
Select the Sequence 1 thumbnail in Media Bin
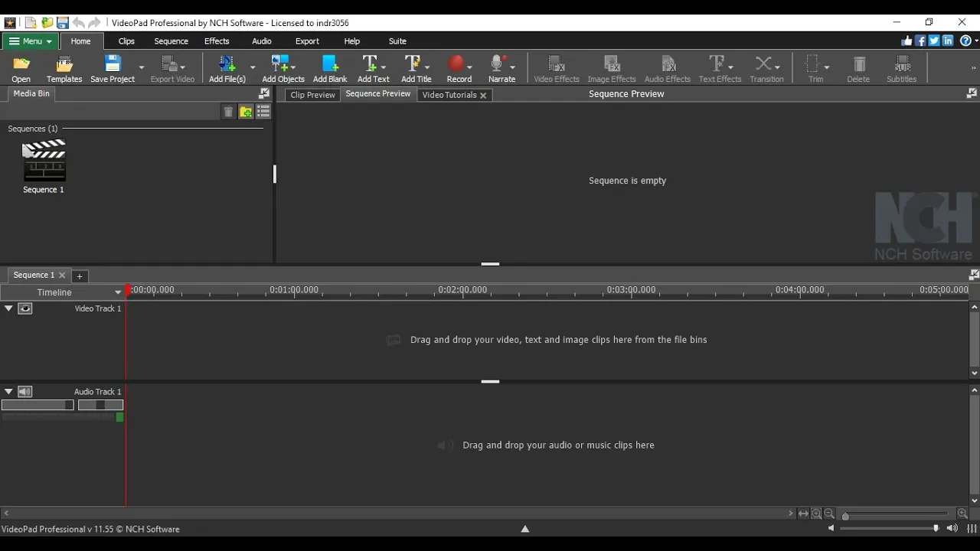pos(44,166)
